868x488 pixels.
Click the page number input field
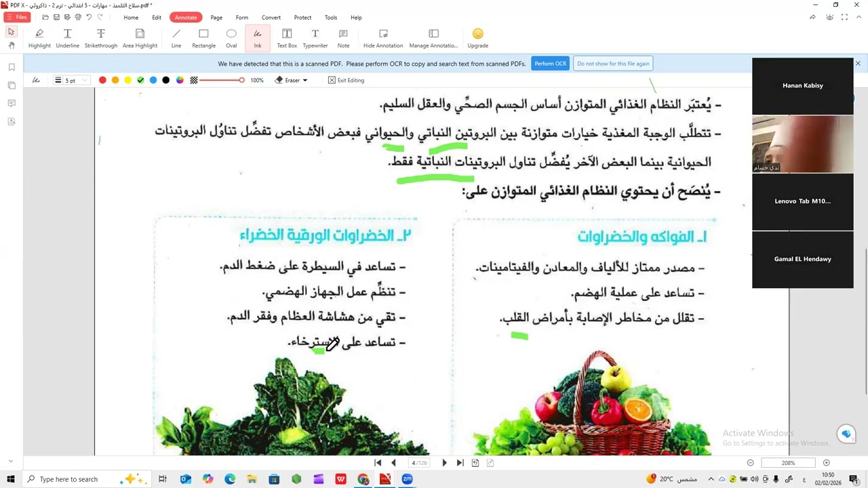point(419,463)
